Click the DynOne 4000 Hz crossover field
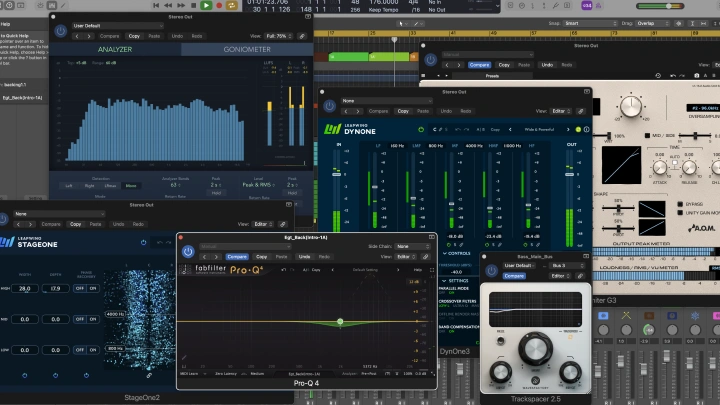Screen dimensions: 720x405 point(474,146)
